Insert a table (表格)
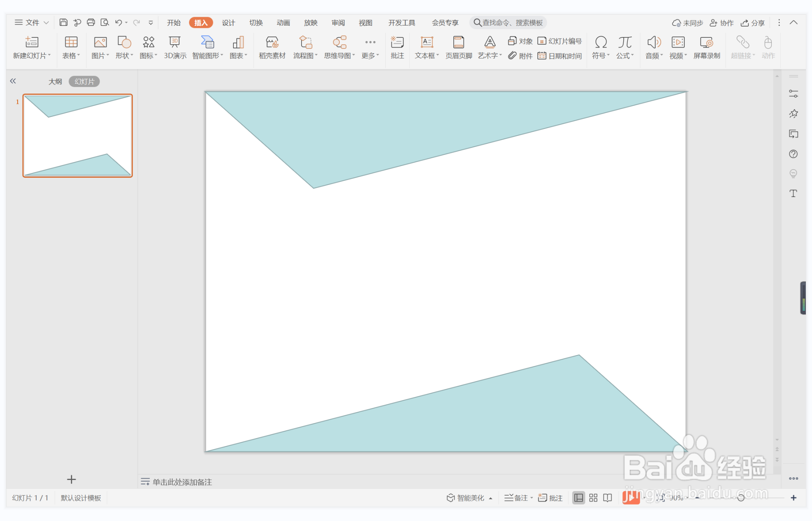812x521 pixels. click(x=71, y=48)
